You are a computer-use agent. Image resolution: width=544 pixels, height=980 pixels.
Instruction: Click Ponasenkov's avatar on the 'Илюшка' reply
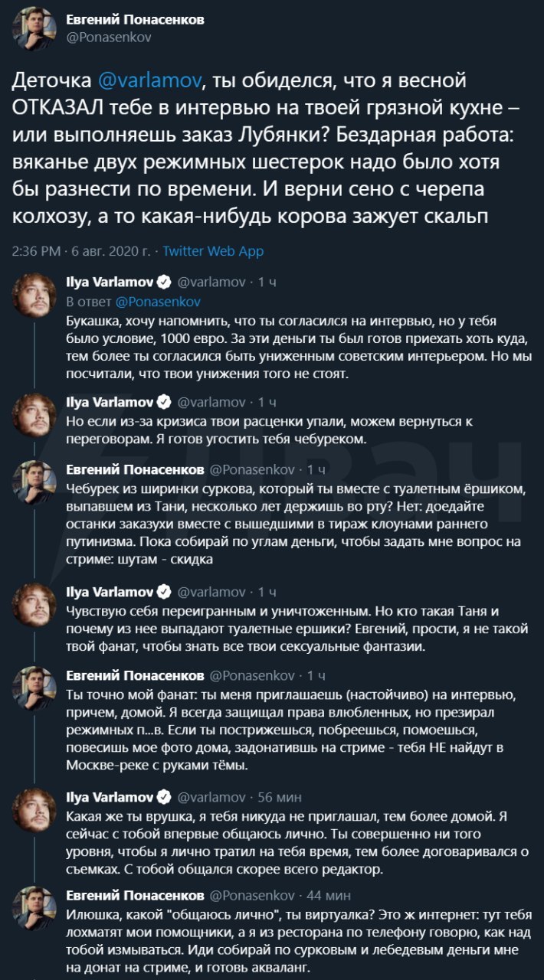(34, 908)
